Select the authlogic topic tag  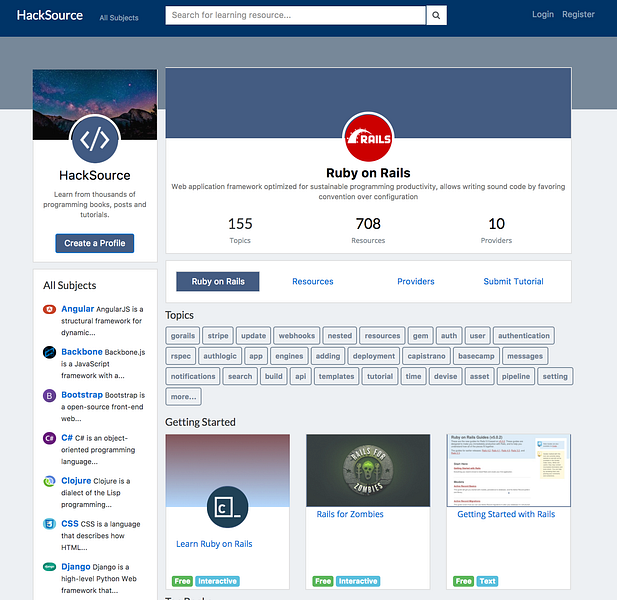[x=220, y=356]
